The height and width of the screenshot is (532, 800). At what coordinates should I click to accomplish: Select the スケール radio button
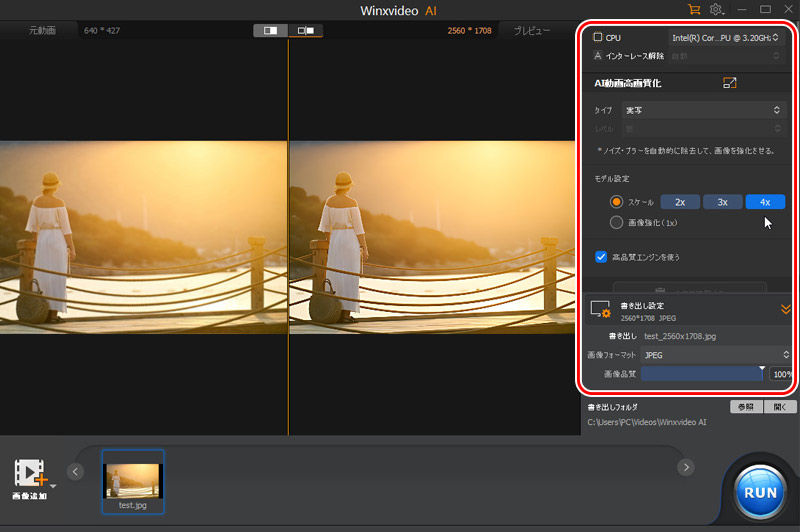616,202
